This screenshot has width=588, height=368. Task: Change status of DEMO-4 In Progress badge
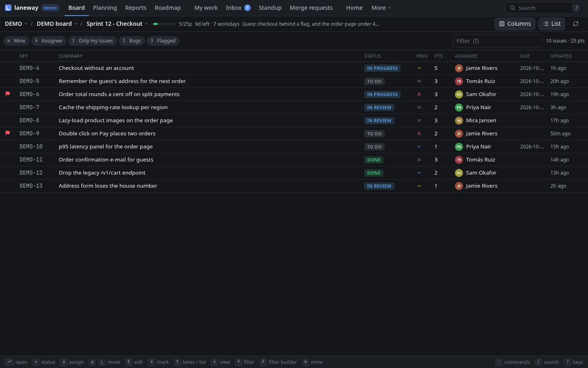coord(382,68)
